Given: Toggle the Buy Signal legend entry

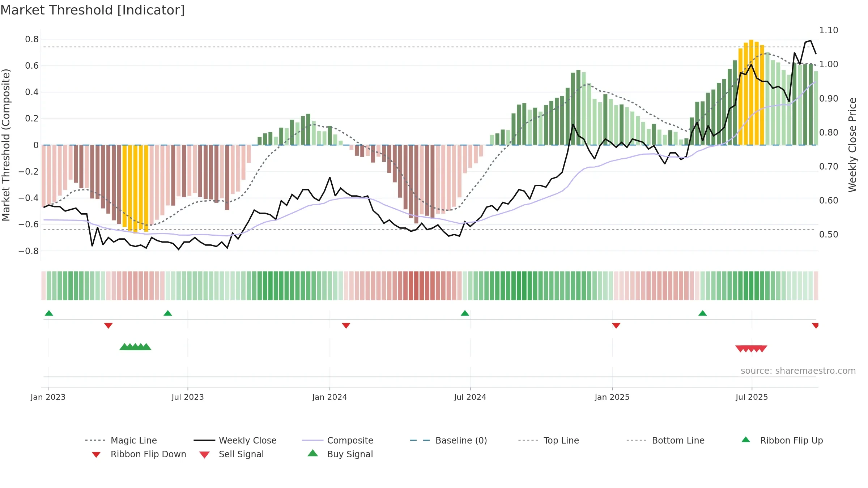Looking at the screenshot, I should (340, 454).
